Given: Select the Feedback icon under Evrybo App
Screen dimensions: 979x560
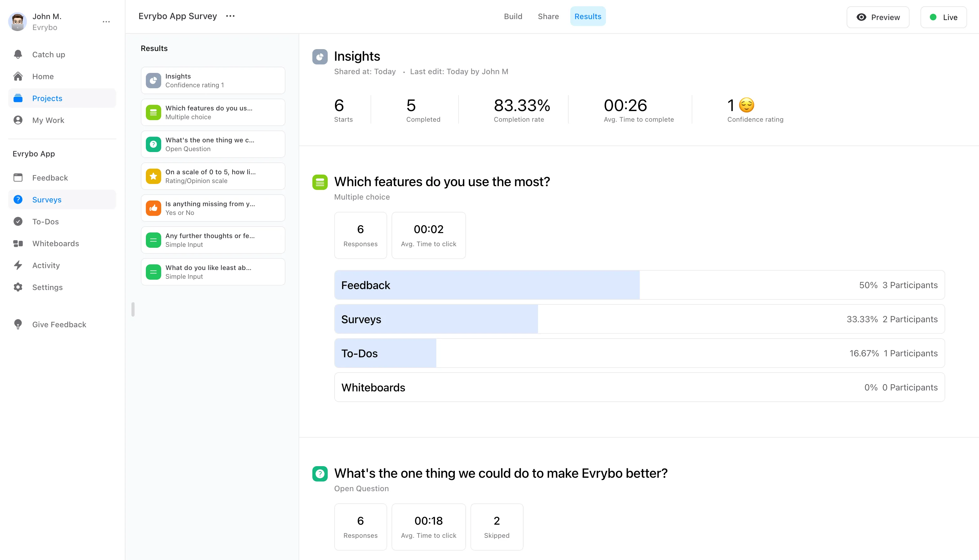Looking at the screenshot, I should (x=18, y=177).
